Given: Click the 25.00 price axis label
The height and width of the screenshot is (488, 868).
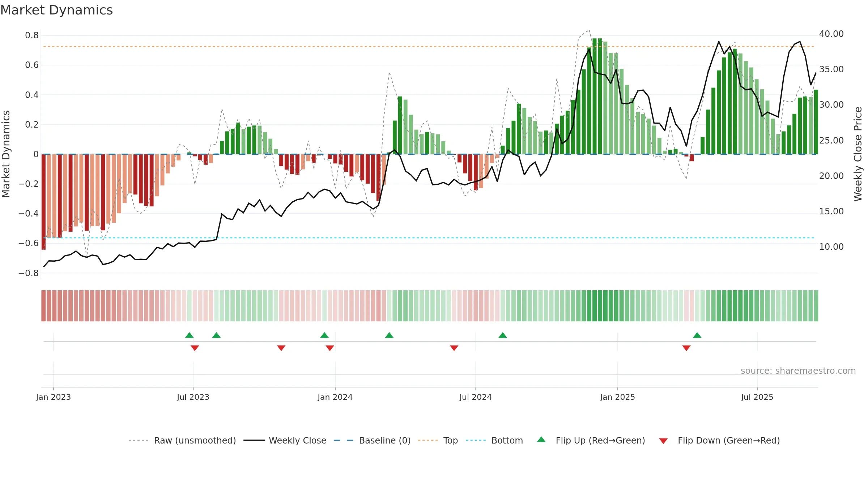Looking at the screenshot, I should point(831,141).
